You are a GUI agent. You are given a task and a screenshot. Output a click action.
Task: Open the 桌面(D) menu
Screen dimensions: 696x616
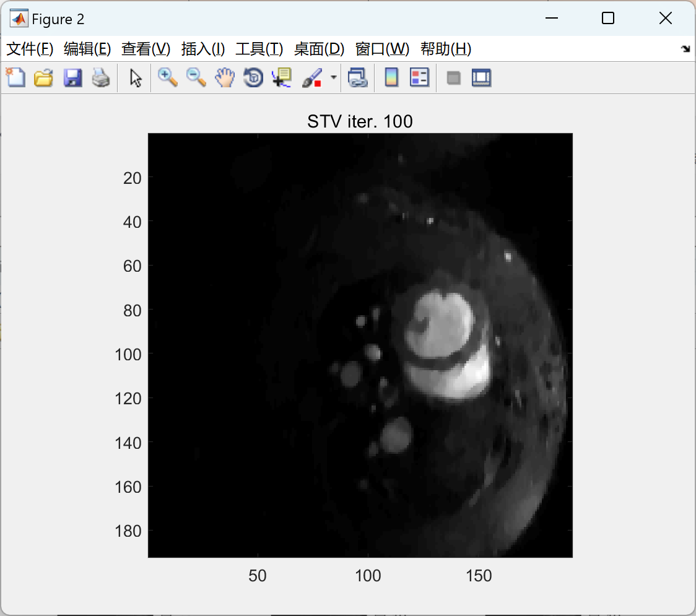tap(319, 49)
